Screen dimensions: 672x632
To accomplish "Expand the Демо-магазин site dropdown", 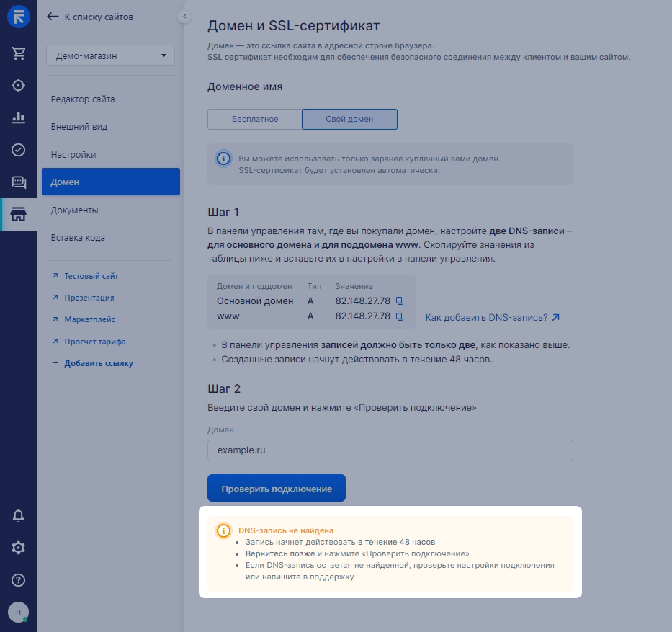I will pyautogui.click(x=110, y=55).
